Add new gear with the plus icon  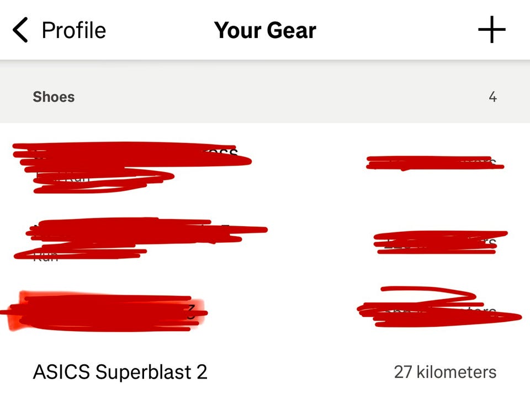(491, 30)
